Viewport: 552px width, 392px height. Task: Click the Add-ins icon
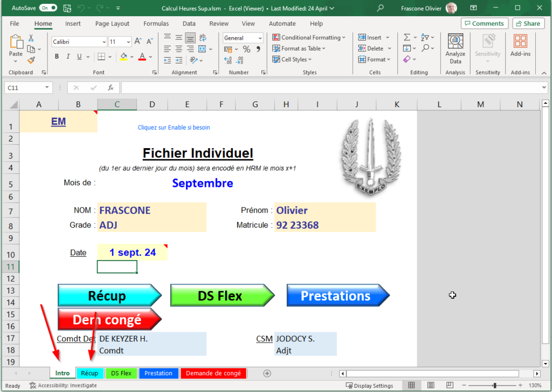(520, 47)
